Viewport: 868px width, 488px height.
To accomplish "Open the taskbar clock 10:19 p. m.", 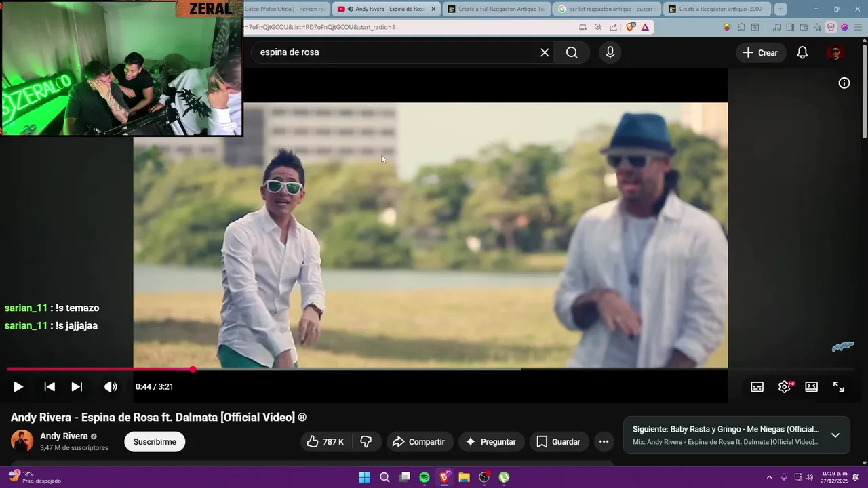I will [835, 477].
